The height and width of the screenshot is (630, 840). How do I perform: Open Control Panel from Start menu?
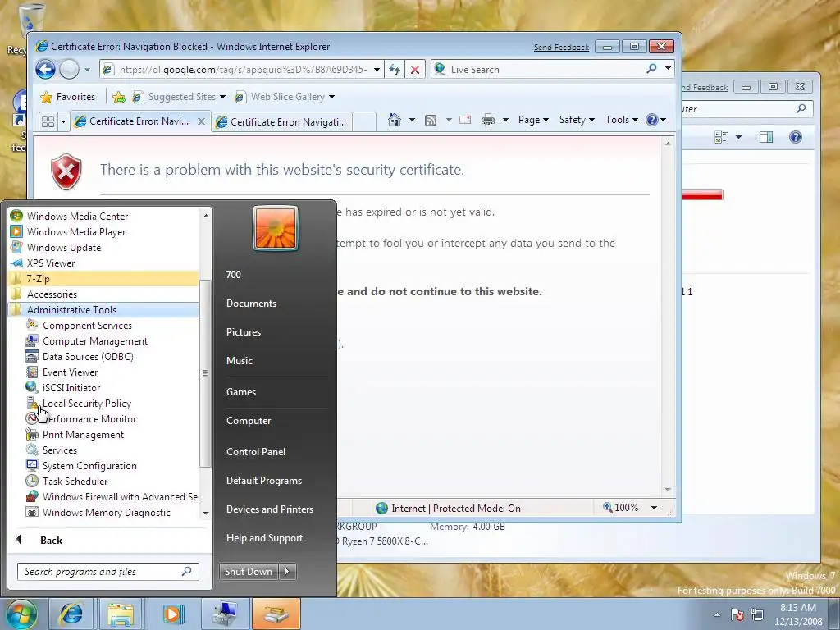click(256, 452)
